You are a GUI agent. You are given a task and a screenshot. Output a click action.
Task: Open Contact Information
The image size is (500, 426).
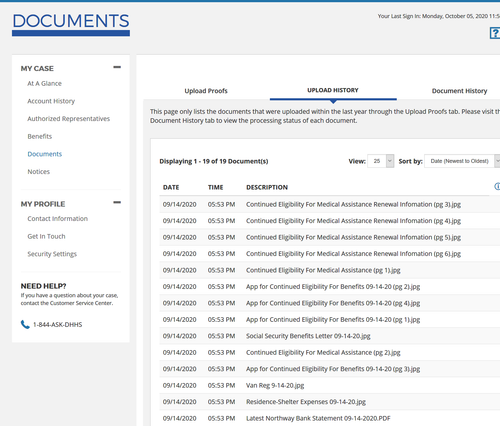[x=58, y=219]
